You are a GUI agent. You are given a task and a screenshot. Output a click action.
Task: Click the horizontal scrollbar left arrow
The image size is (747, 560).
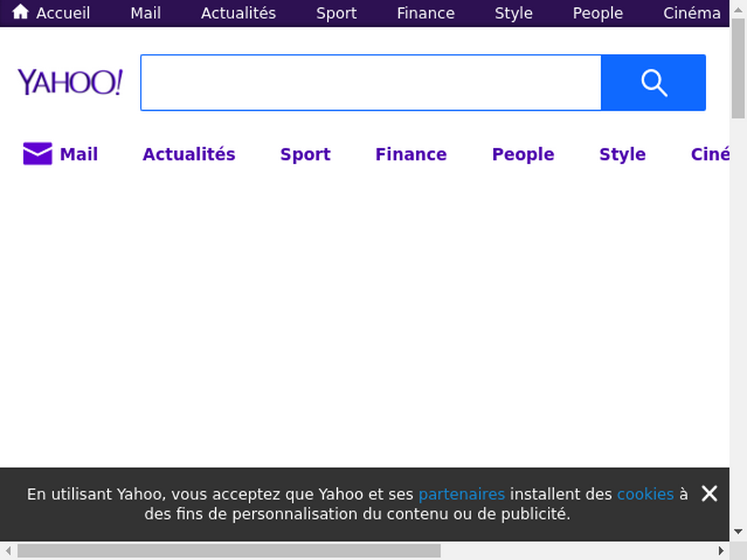8,551
